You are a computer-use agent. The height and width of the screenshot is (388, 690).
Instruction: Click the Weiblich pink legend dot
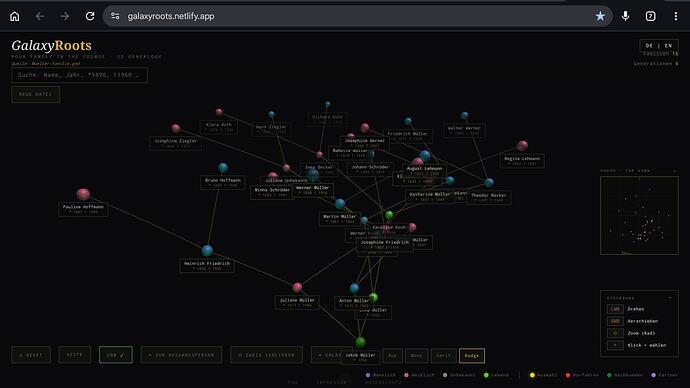(406, 375)
